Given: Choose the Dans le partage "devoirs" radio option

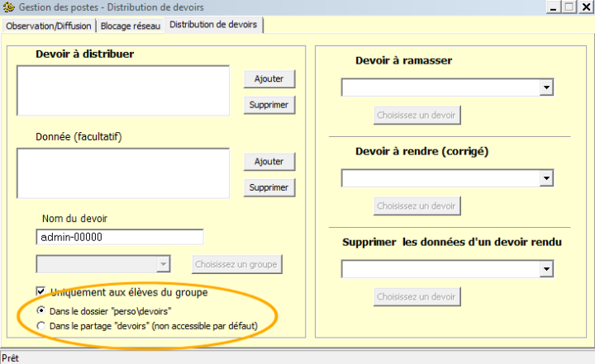Looking at the screenshot, I should tap(41, 326).
